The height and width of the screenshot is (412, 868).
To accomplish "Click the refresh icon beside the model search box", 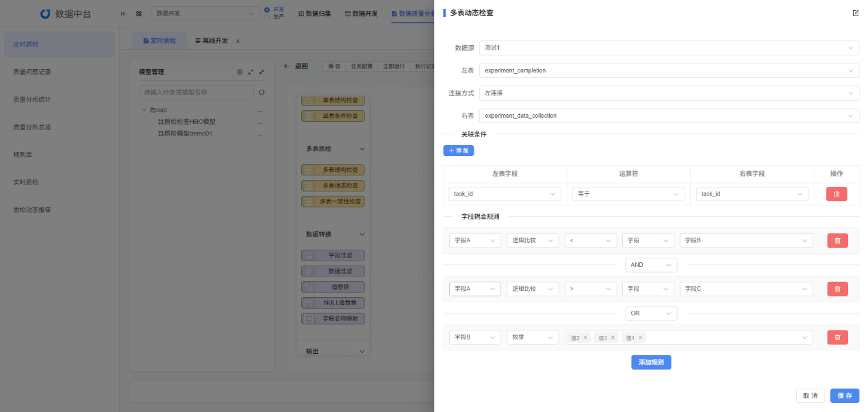I will coord(262,92).
